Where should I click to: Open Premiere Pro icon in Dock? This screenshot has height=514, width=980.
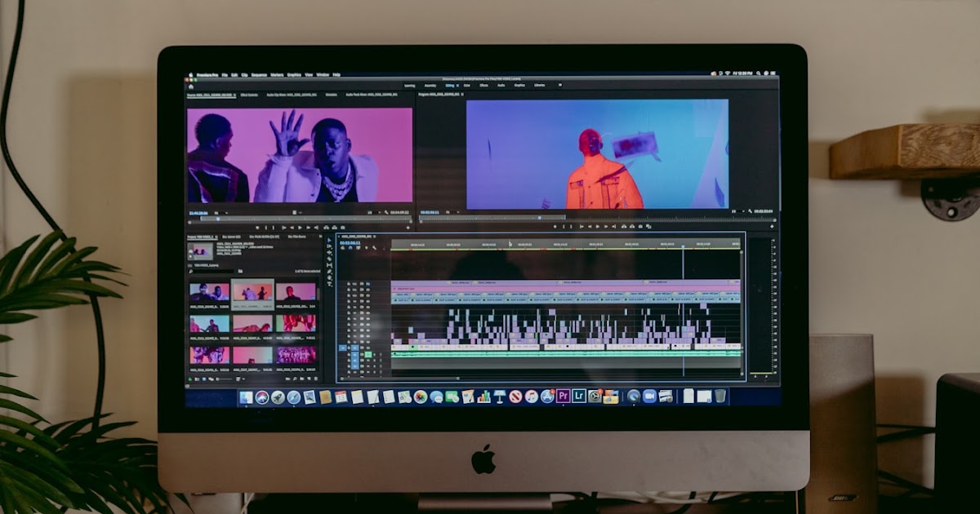tap(563, 397)
